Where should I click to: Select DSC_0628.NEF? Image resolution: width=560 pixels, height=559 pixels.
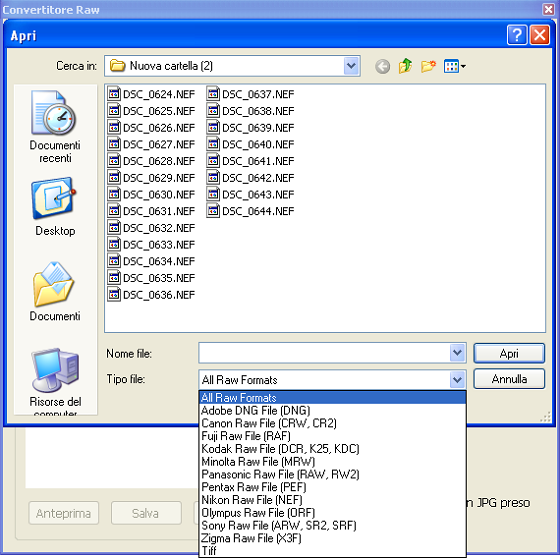pos(151,161)
